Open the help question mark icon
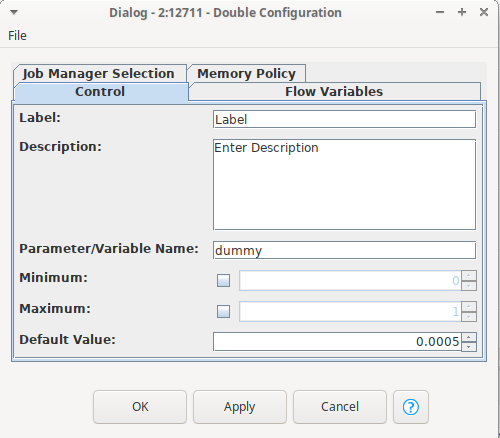Viewport: 500px width, 438px height. pyautogui.click(x=411, y=407)
